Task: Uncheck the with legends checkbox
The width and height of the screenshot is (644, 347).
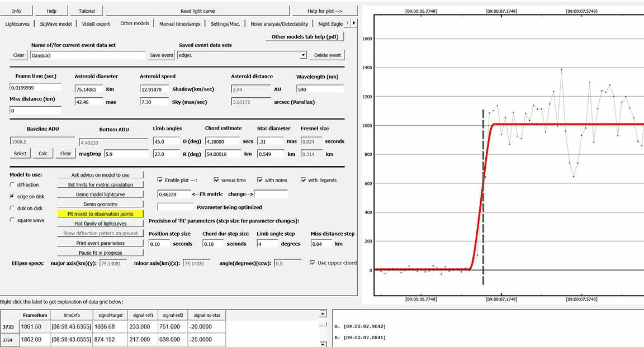Action: (304, 180)
